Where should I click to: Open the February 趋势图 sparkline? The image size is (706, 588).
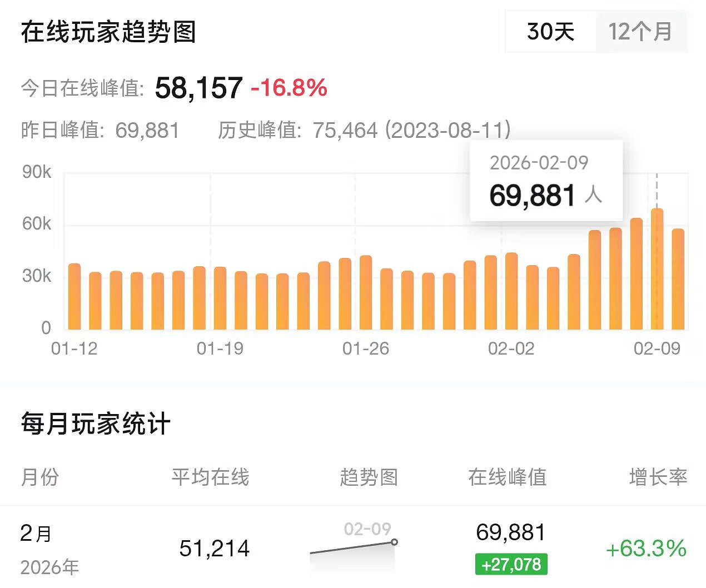354,550
